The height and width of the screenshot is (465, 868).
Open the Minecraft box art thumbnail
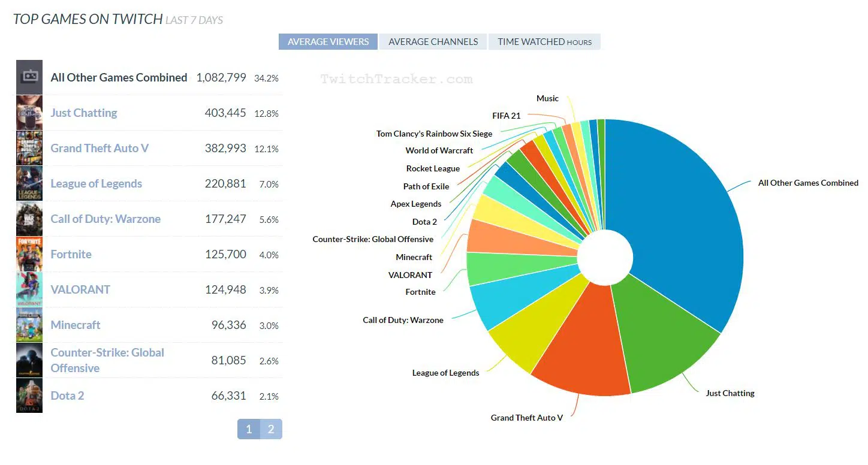[29, 325]
